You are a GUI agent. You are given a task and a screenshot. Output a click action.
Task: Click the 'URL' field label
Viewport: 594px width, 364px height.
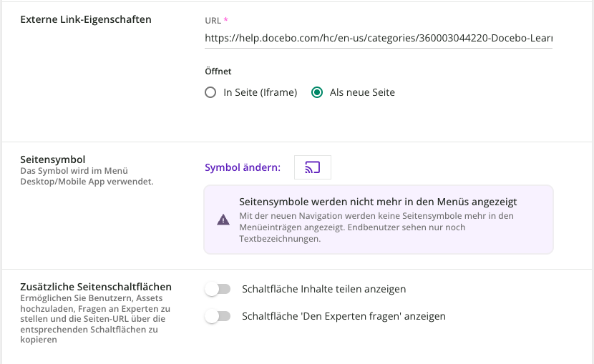(213, 21)
